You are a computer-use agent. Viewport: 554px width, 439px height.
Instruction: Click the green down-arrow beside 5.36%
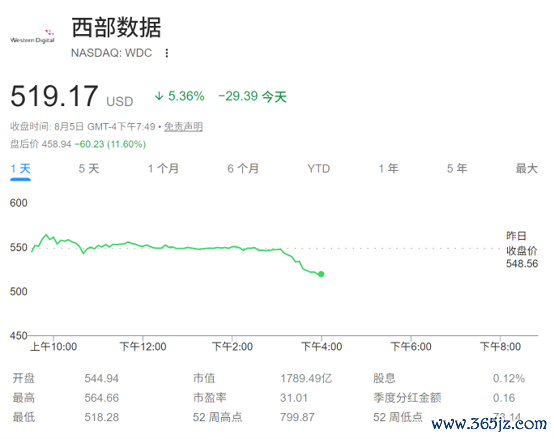pyautogui.click(x=159, y=96)
